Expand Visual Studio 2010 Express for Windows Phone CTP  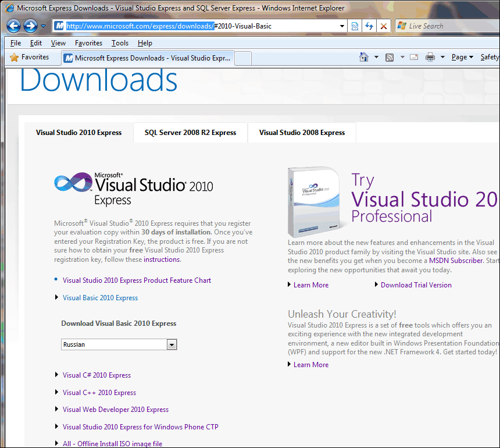140,427
